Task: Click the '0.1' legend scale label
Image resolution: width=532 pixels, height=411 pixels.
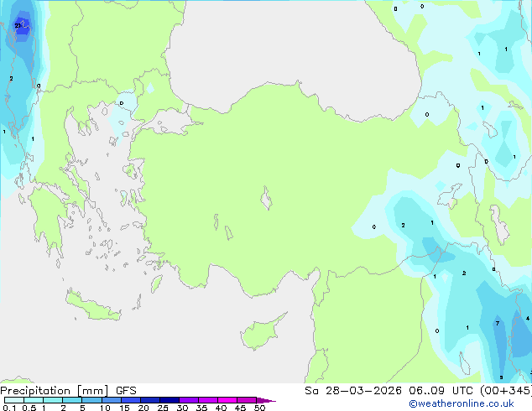Action: pos(9,408)
